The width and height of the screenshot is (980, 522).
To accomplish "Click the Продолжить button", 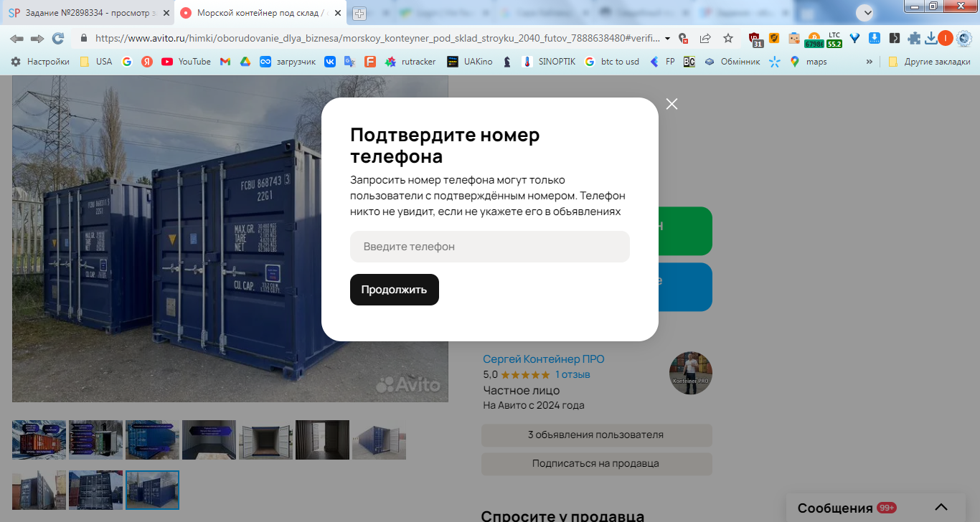I will click(395, 290).
